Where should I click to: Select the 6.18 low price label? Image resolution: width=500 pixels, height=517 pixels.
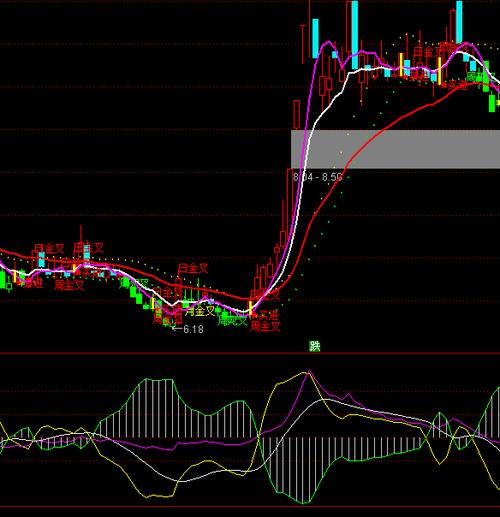click(x=188, y=329)
